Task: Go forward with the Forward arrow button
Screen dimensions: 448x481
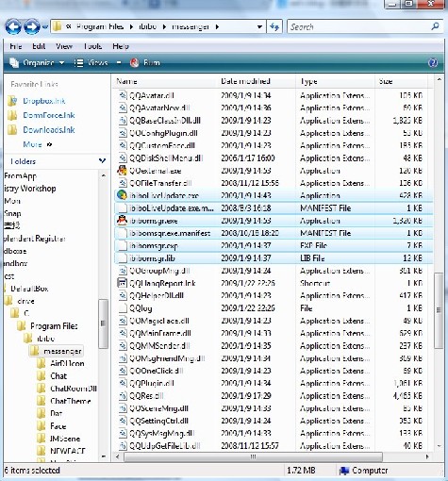Action: click(x=32, y=26)
